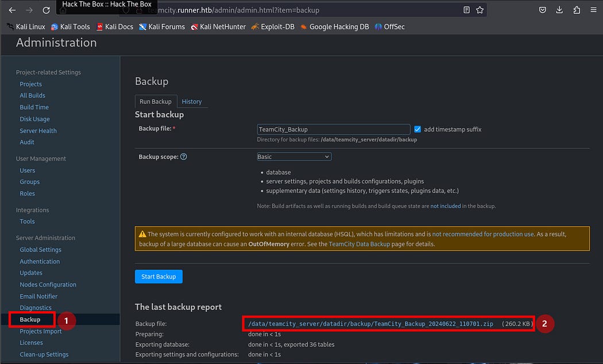The image size is (603, 364).
Task: Click the TeamCity_Backup file name field
Action: [x=334, y=129]
